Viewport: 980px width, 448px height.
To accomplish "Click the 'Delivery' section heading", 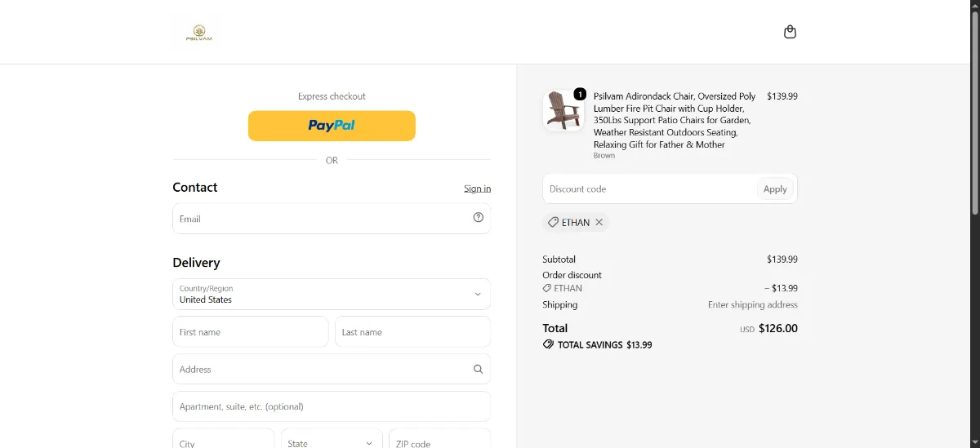I will pyautogui.click(x=196, y=263).
